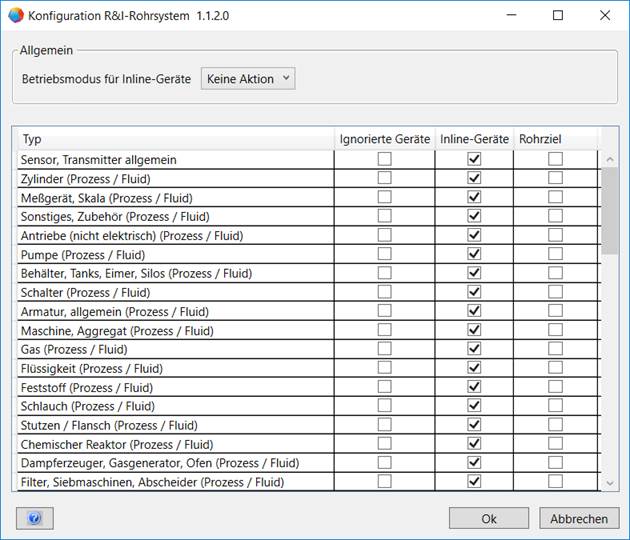Click the vertical scrollbar thumb
Viewport: 630px width, 540px height.
[x=610, y=211]
